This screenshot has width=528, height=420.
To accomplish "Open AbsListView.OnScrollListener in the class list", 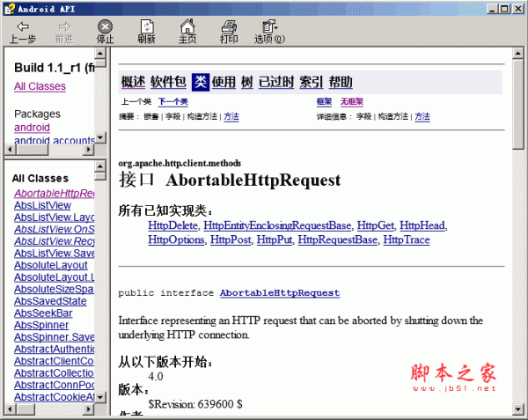I will tap(55, 229).
